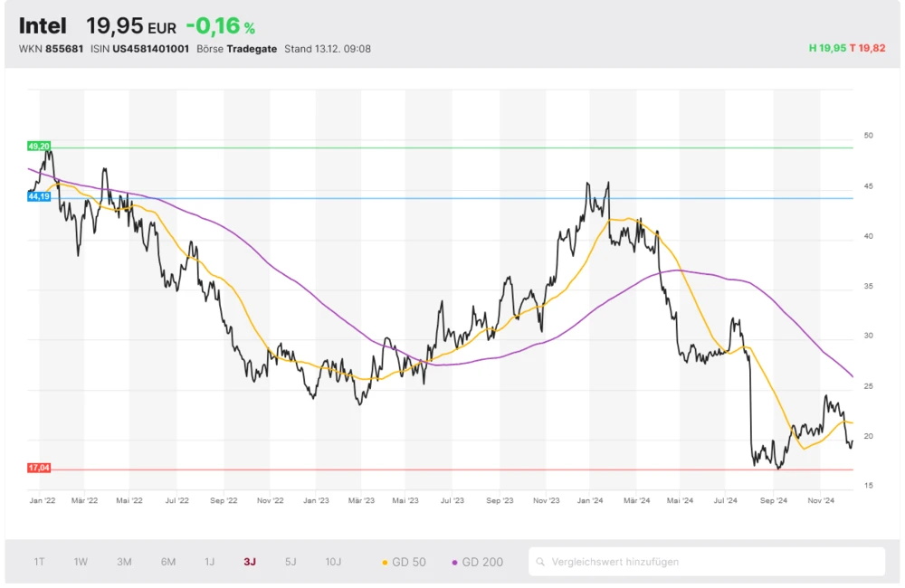Image resolution: width=905 pixels, height=588 pixels.
Task: Click the ISIN US4581401001 value
Action: [x=150, y=49]
